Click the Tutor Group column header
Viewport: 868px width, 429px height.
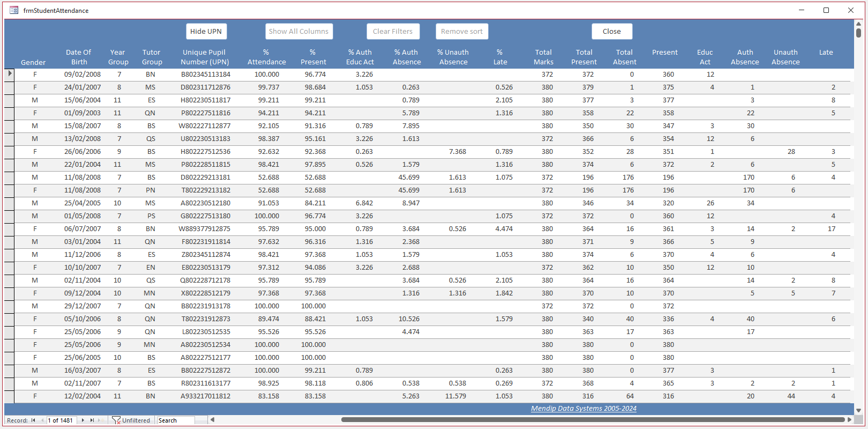point(152,57)
